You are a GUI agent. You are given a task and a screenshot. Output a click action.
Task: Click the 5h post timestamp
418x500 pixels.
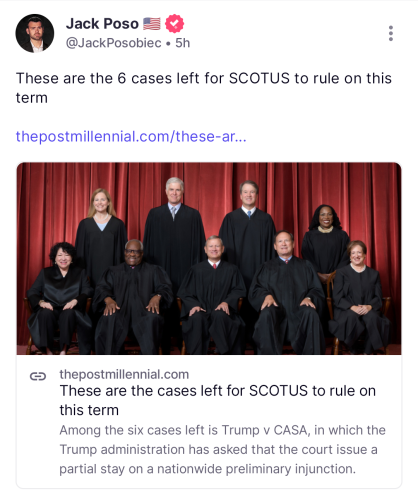183,43
